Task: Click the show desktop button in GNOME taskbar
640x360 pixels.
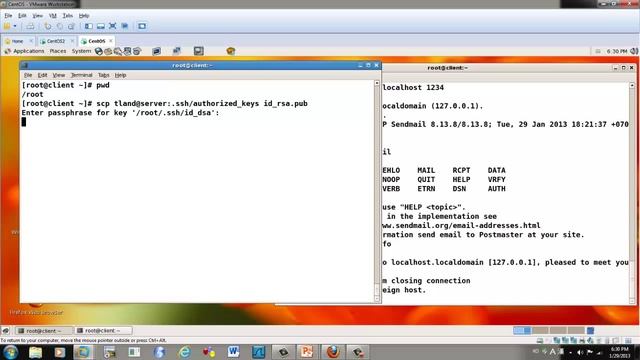Action: coord(6,331)
